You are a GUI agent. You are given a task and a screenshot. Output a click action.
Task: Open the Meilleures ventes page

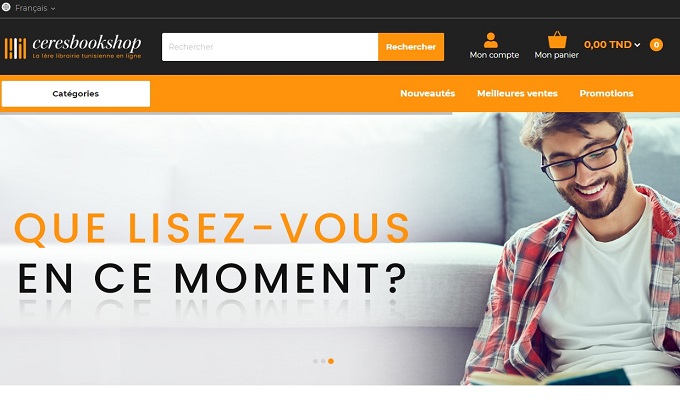[517, 93]
